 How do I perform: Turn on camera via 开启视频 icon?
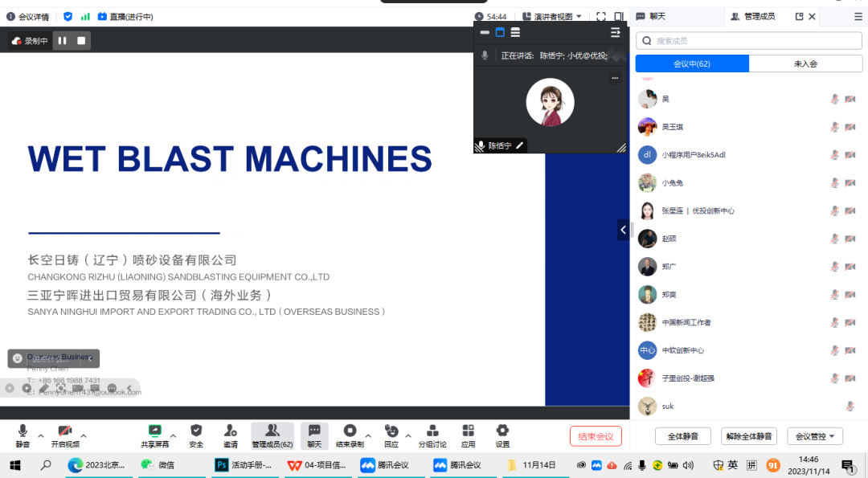[65, 431]
